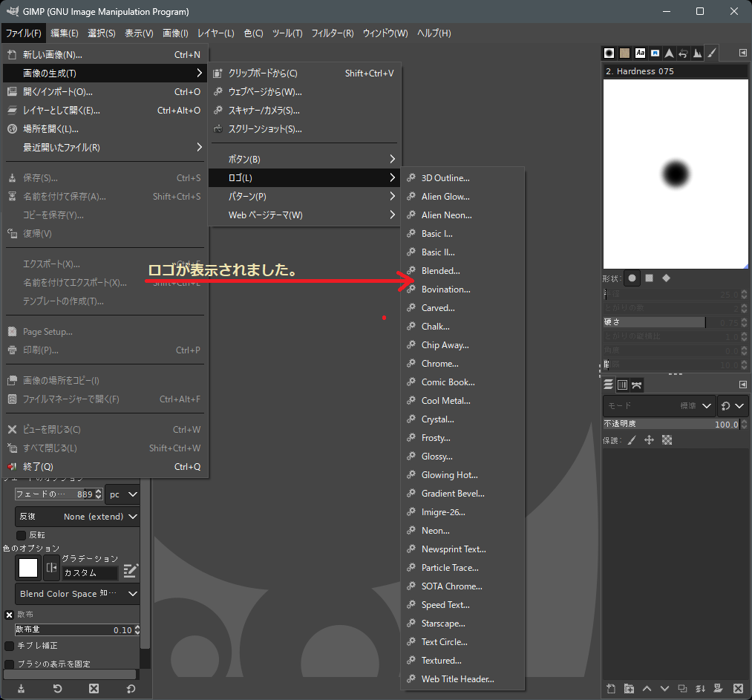Image resolution: width=752 pixels, height=700 pixels.
Task: Save tool preset icon at bottom
Action: [x=21, y=689]
